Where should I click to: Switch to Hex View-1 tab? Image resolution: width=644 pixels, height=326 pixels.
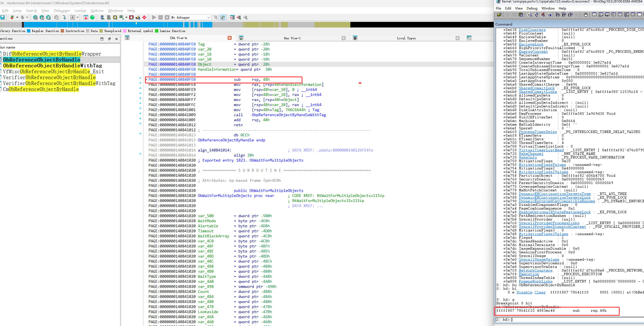coord(292,38)
